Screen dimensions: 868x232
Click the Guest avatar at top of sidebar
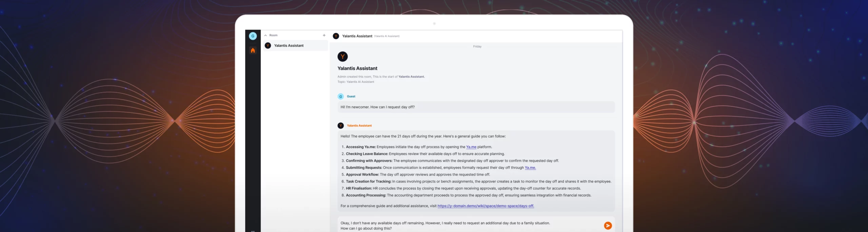pos(253,36)
